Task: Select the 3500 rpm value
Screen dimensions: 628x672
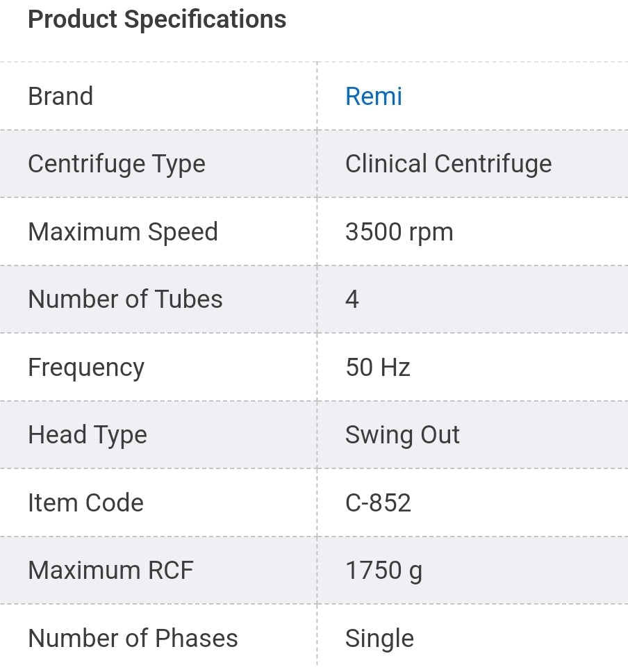Action: pos(399,231)
